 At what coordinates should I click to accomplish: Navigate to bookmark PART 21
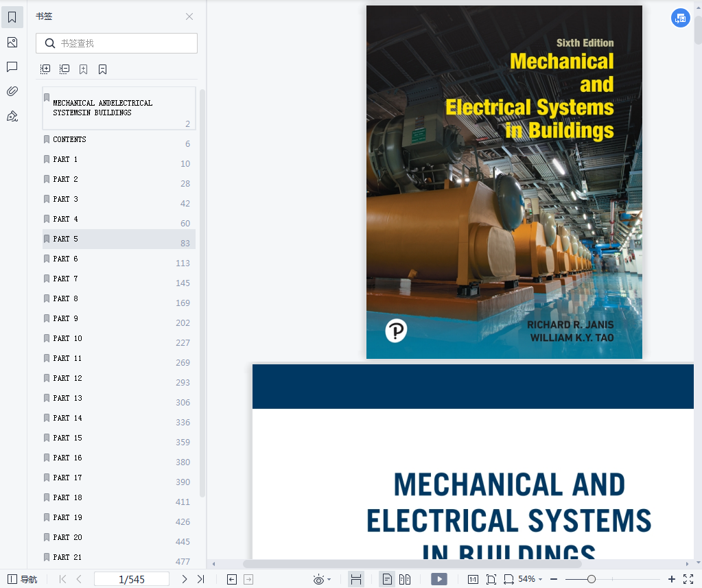(x=119, y=558)
